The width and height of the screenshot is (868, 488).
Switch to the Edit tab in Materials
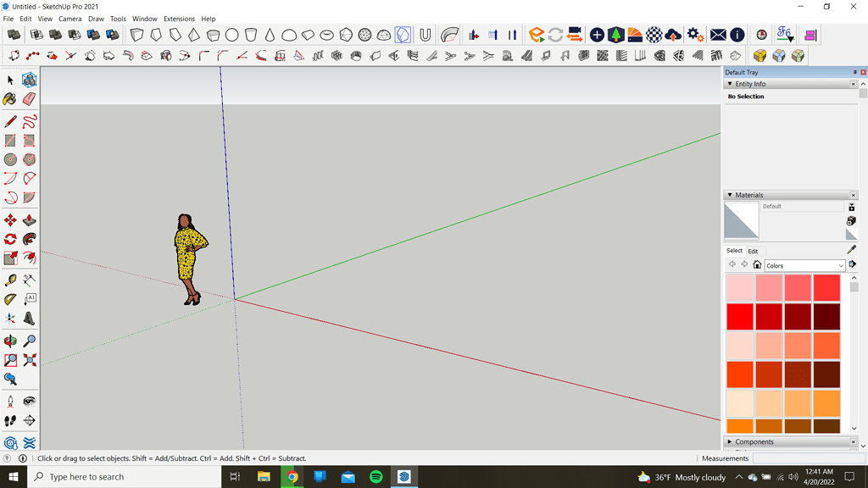coord(752,251)
